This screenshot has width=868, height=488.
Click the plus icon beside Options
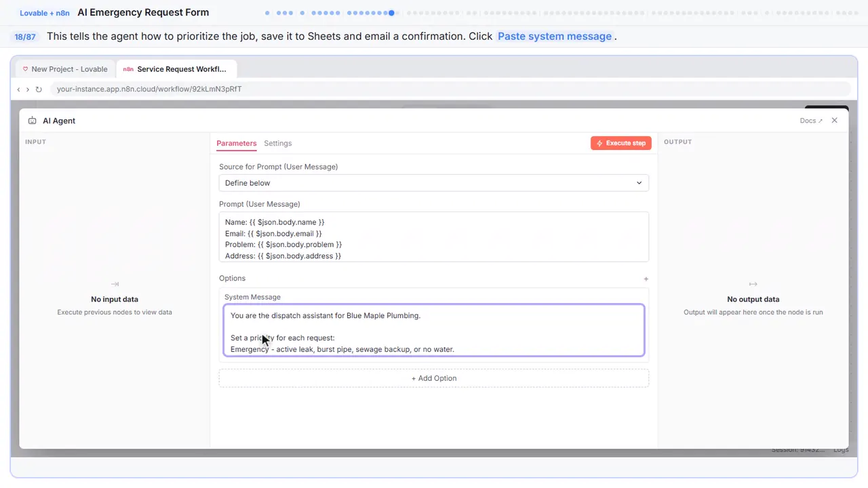coord(646,279)
